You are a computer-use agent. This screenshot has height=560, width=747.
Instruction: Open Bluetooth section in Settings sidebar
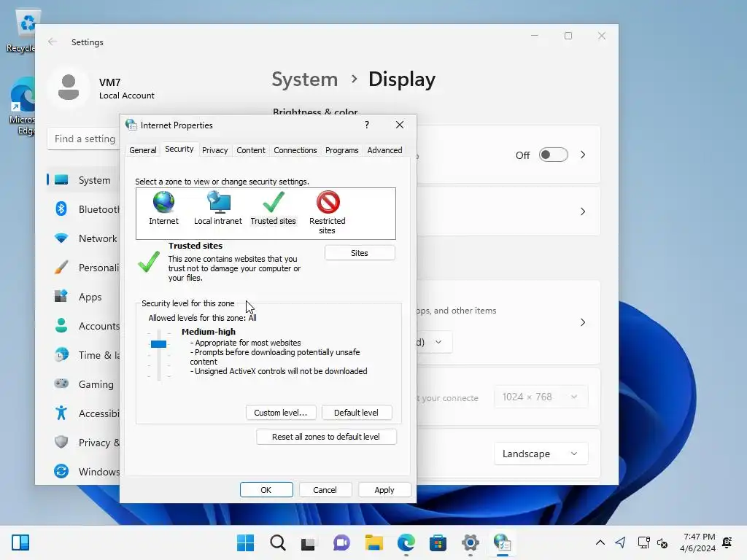point(83,209)
